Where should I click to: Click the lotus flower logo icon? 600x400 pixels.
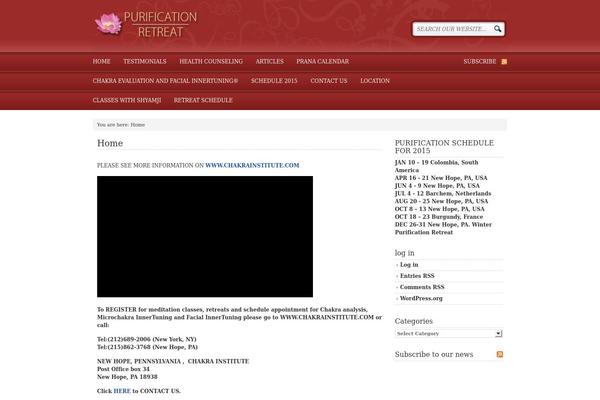tap(108, 23)
